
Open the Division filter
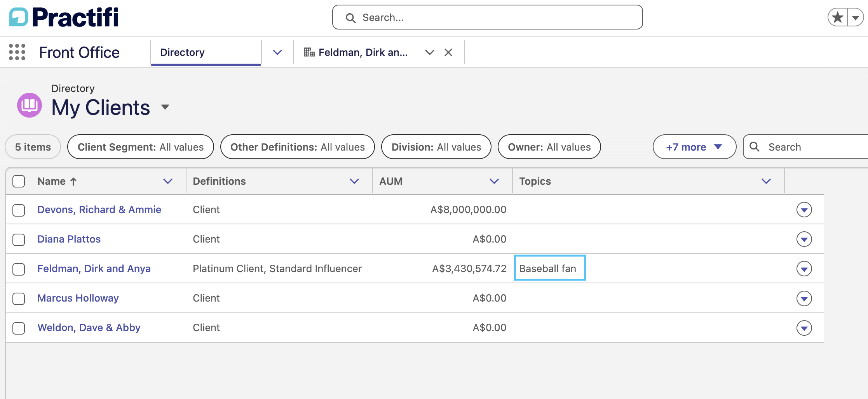coord(436,147)
